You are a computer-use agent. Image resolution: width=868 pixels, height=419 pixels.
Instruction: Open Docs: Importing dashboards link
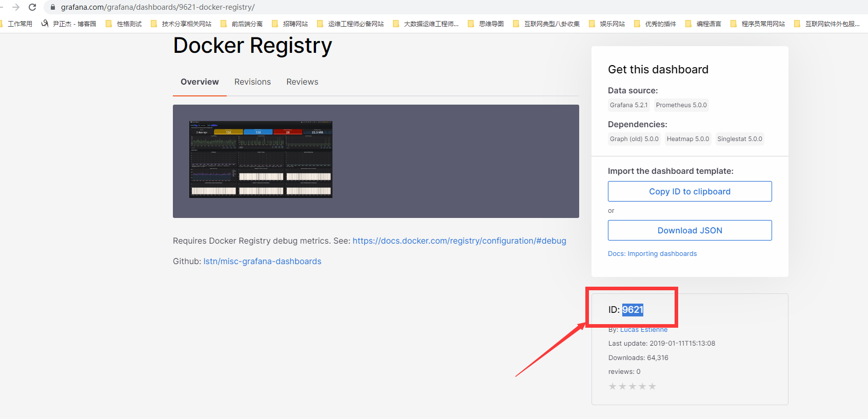click(x=652, y=254)
